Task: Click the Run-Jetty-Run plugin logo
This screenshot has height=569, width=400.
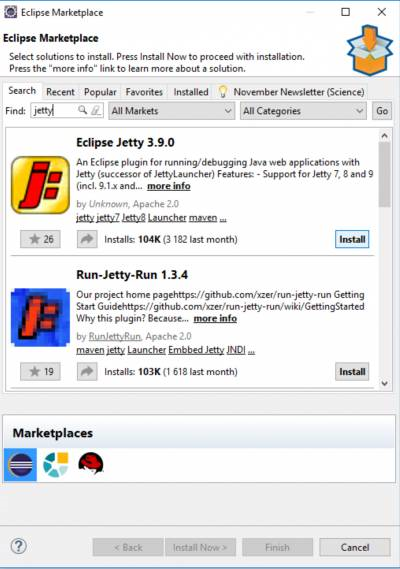Action: tap(40, 318)
